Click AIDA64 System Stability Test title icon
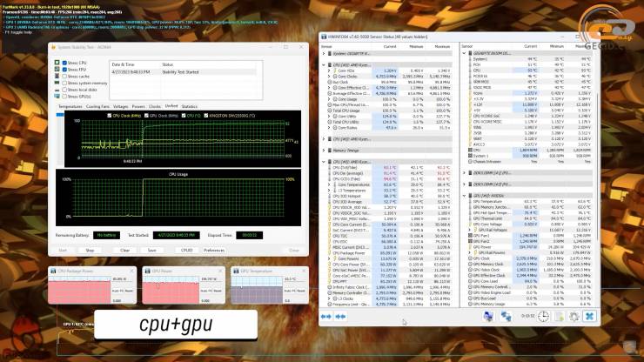This screenshot has width=644, height=362. [x=53, y=47]
